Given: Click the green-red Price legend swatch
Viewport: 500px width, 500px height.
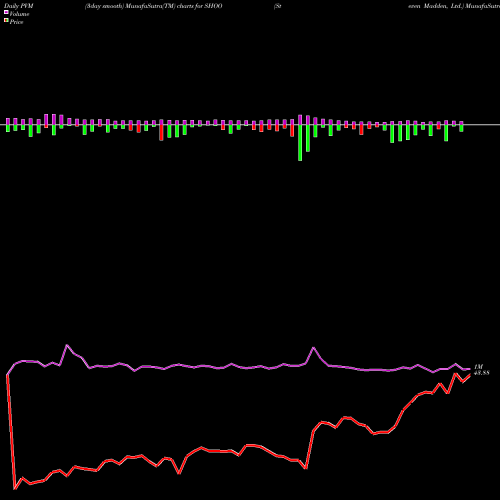Looking at the screenshot, I should coord(6,21).
